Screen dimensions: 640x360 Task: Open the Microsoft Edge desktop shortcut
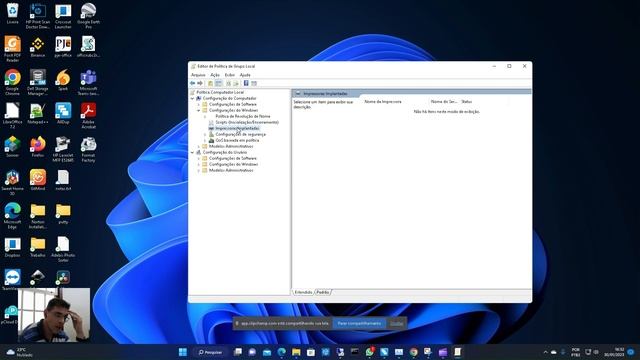pos(12,215)
